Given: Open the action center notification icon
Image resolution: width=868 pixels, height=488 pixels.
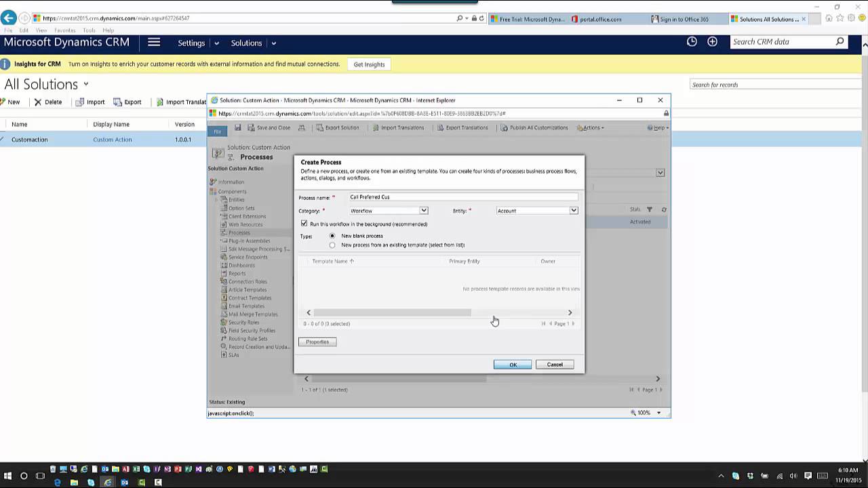Looking at the screenshot, I should pyautogui.click(x=808, y=476).
